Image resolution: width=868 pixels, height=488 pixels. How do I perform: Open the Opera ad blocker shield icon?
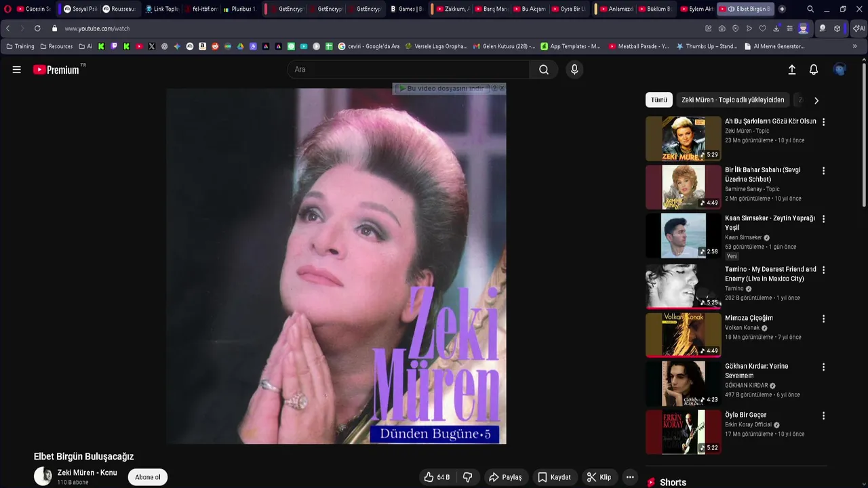pyautogui.click(x=735, y=28)
